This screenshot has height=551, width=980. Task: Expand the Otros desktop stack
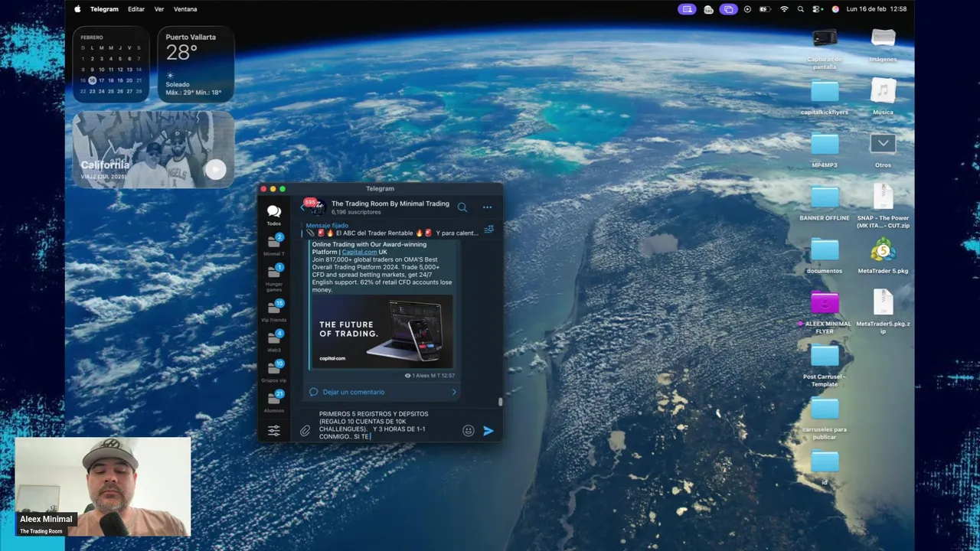tap(883, 150)
